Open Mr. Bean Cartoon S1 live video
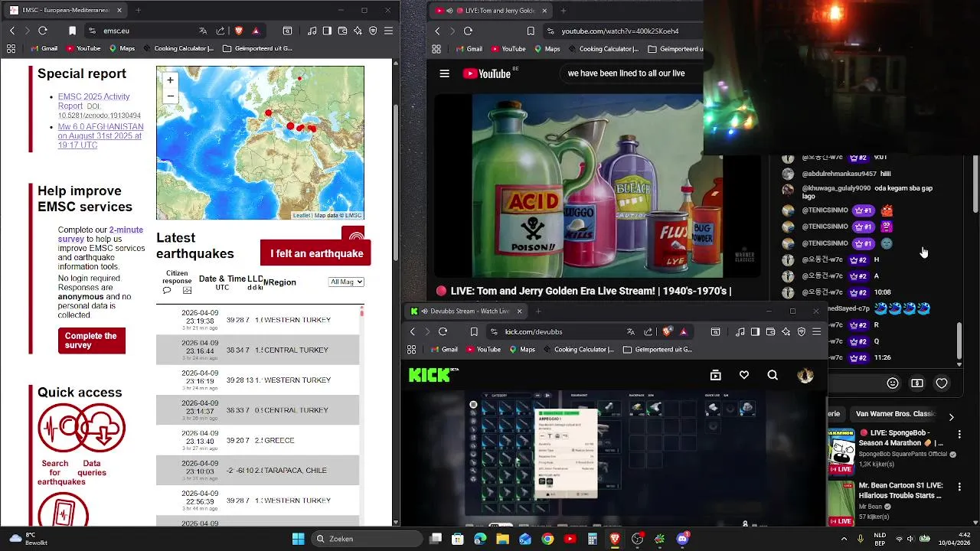The height and width of the screenshot is (551, 980). coord(901,491)
